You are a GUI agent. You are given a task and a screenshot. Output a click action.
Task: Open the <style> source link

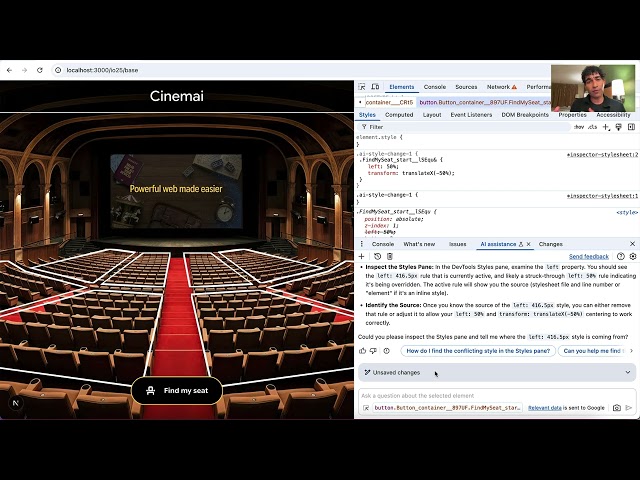pos(627,212)
